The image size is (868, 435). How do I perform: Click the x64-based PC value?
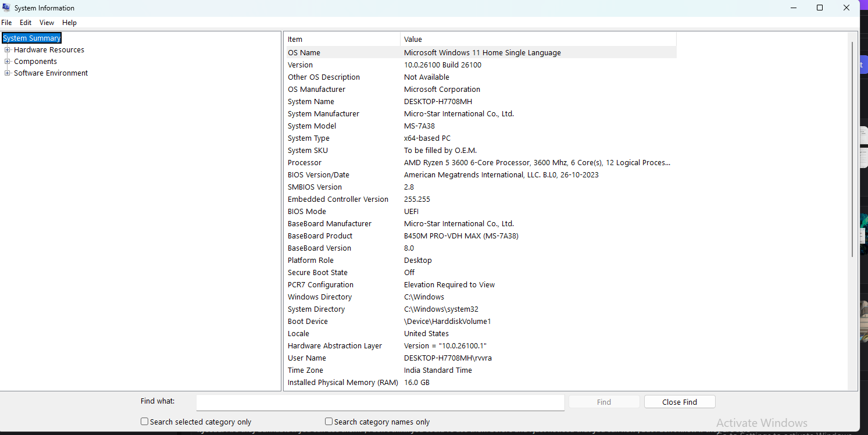pos(427,138)
